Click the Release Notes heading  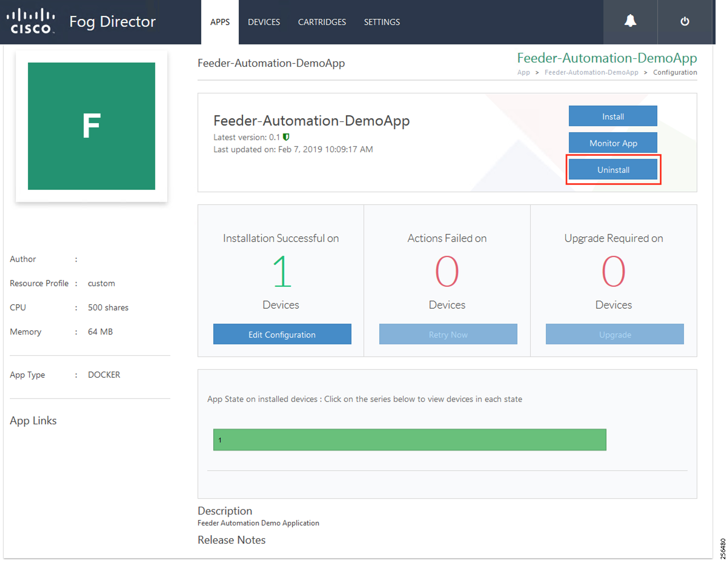pos(231,540)
